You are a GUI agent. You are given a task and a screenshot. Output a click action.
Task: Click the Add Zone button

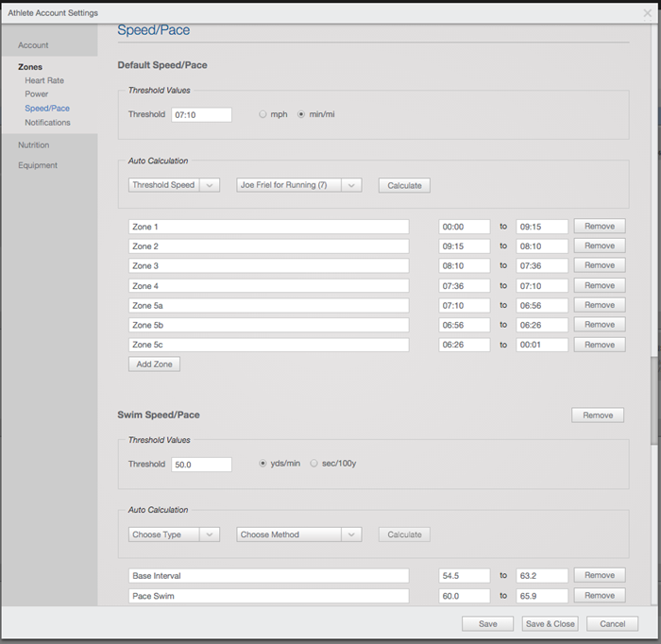pyautogui.click(x=154, y=364)
